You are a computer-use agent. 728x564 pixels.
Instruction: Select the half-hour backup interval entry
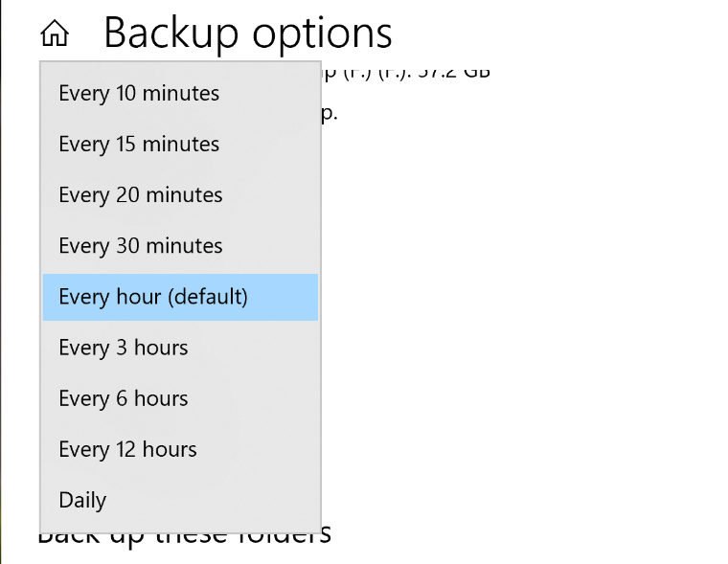point(141,246)
